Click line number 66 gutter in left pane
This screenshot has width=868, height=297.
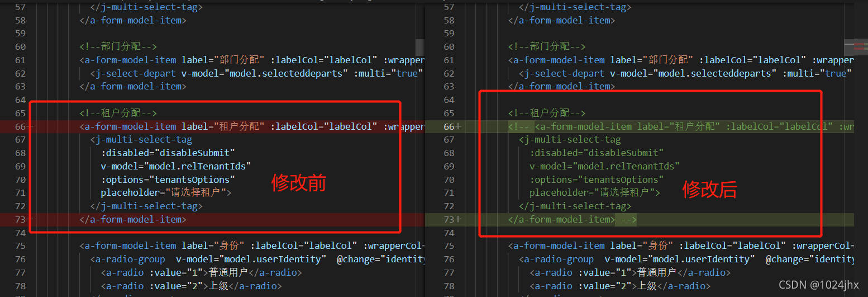tap(20, 126)
